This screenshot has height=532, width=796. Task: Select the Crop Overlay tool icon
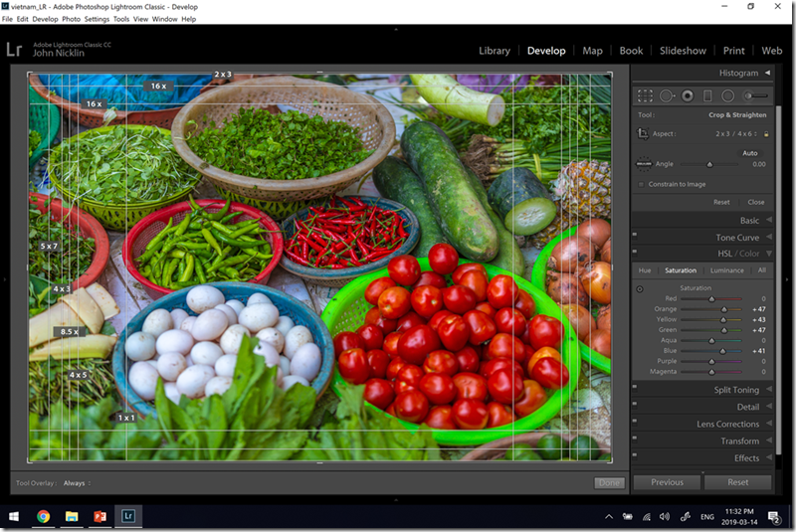pos(645,95)
